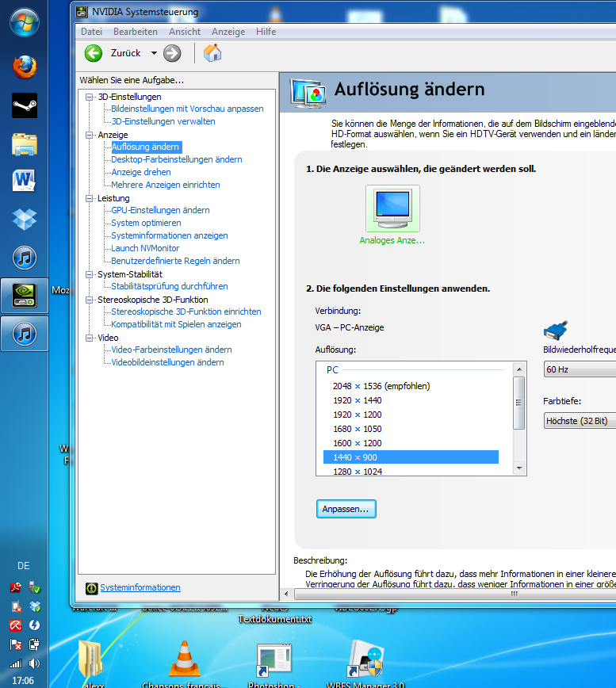Open Systeminformationen anzeigen
The height and width of the screenshot is (688, 616).
tap(170, 235)
